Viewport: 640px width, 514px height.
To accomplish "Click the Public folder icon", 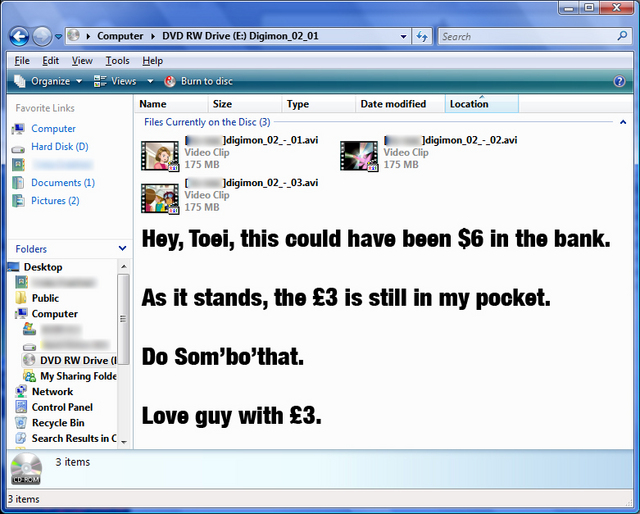I will pyautogui.click(x=21, y=298).
